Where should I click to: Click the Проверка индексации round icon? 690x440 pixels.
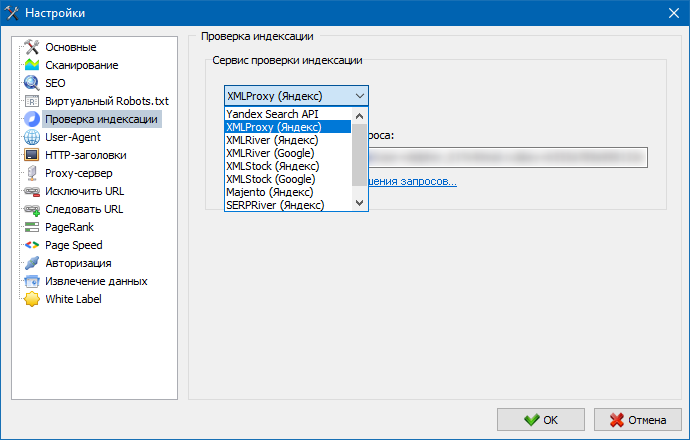pos(32,119)
